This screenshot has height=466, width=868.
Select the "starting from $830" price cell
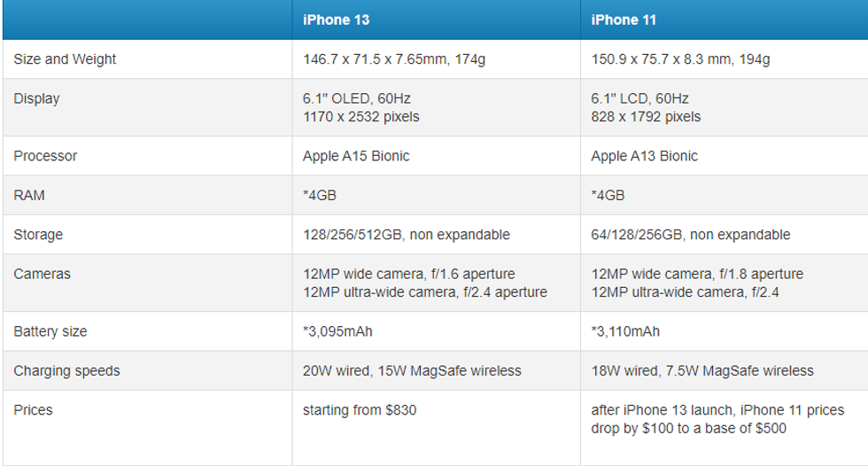tap(360, 410)
